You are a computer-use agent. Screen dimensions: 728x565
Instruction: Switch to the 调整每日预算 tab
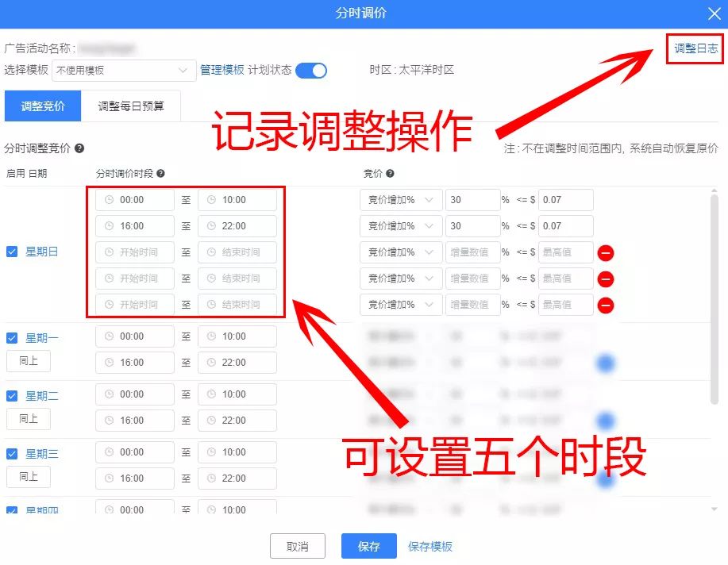pos(132,105)
